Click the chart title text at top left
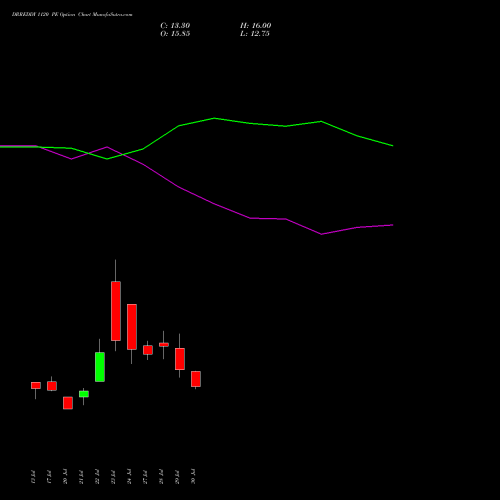The image size is (500, 500). click(72, 15)
